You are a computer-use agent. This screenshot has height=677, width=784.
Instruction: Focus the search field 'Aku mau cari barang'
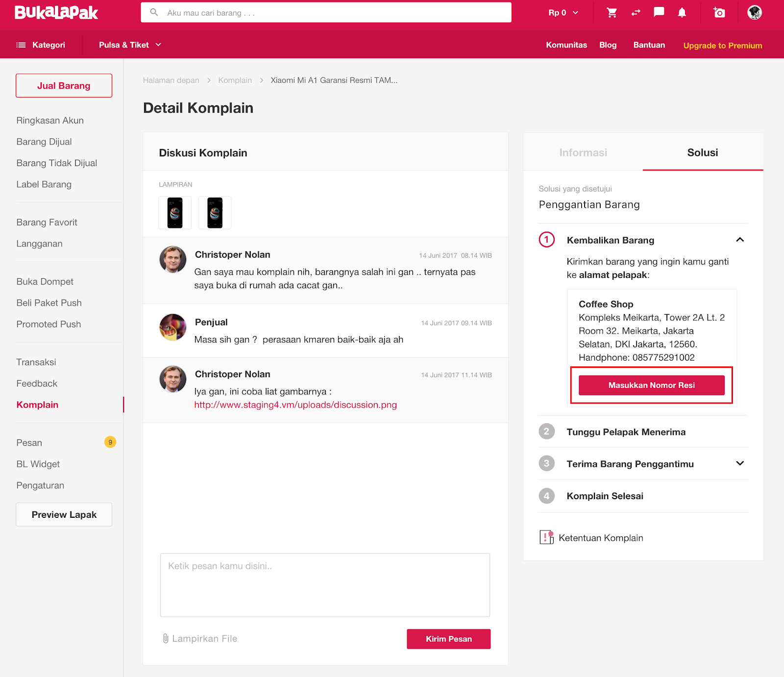click(326, 13)
